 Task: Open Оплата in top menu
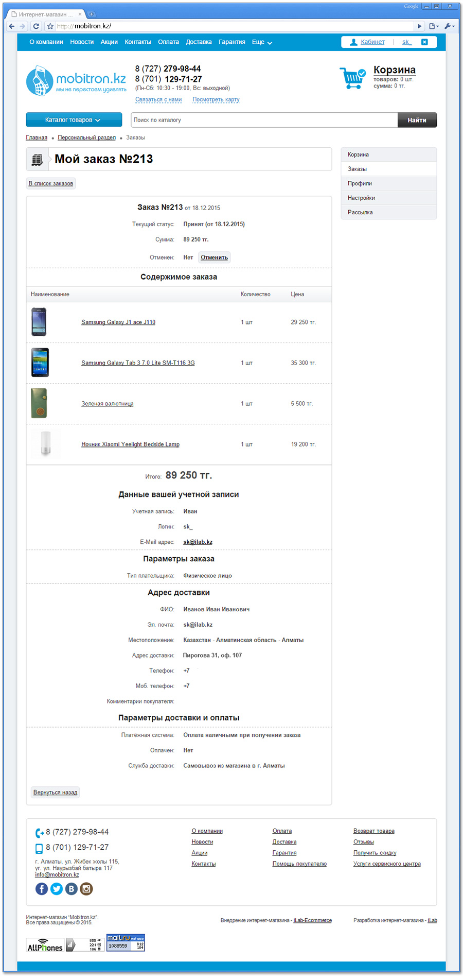[x=168, y=42]
